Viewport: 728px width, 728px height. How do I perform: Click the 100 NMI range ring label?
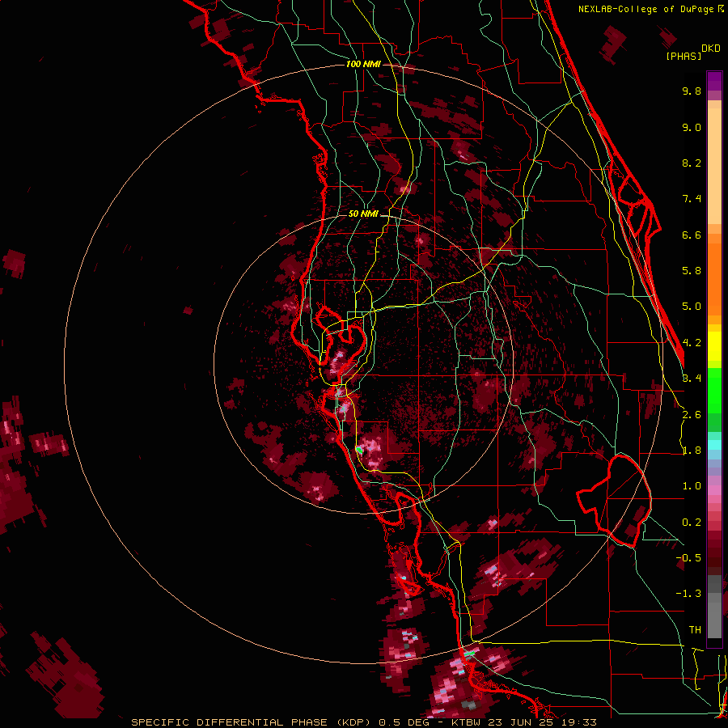[363, 64]
